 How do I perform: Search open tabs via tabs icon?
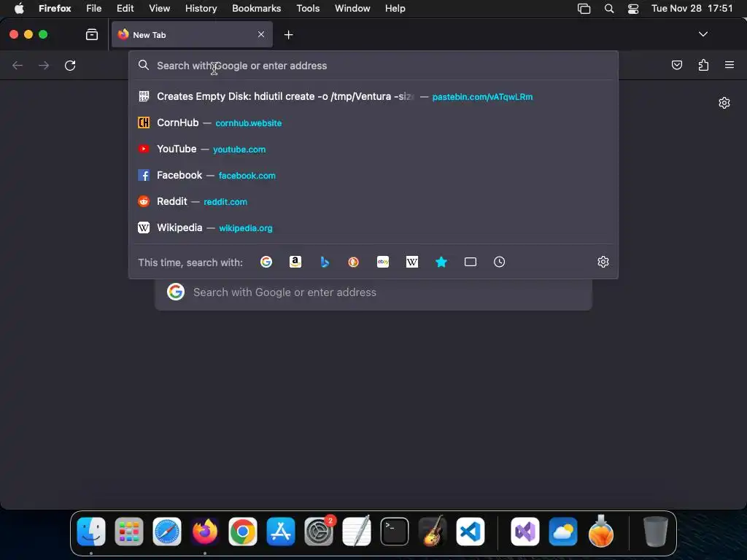coord(471,262)
